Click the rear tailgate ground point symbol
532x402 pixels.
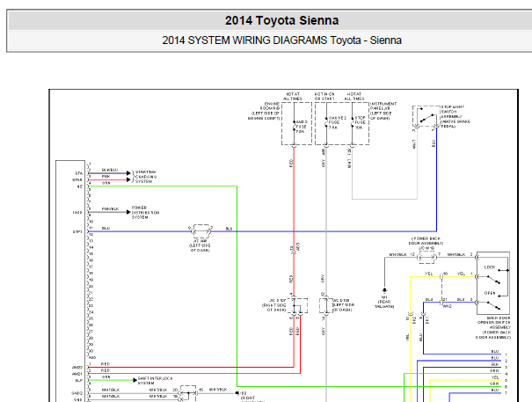click(x=384, y=290)
